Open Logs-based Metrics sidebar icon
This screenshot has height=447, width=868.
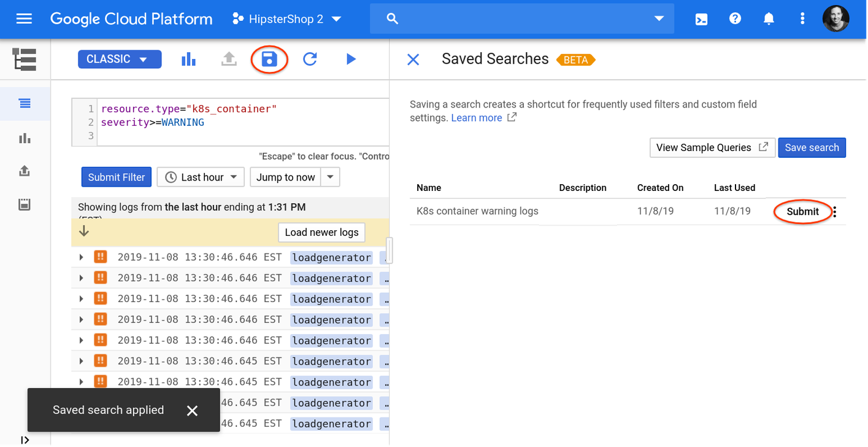pos(25,138)
